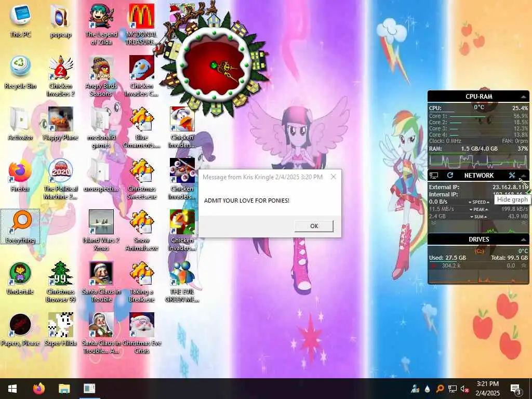
Task: Toggle PEAK row in network gadget
Action: pyautogui.click(x=478, y=209)
